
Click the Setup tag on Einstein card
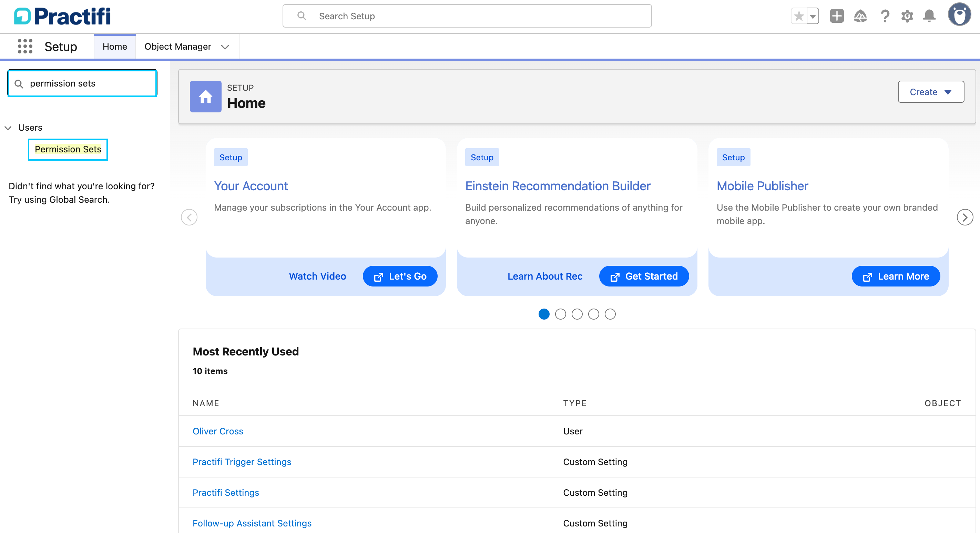[482, 157]
